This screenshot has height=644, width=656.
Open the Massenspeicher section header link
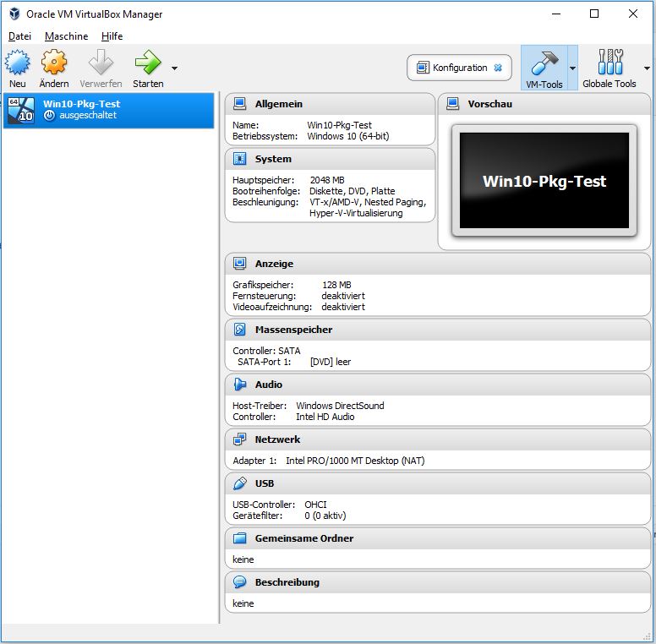click(x=293, y=330)
